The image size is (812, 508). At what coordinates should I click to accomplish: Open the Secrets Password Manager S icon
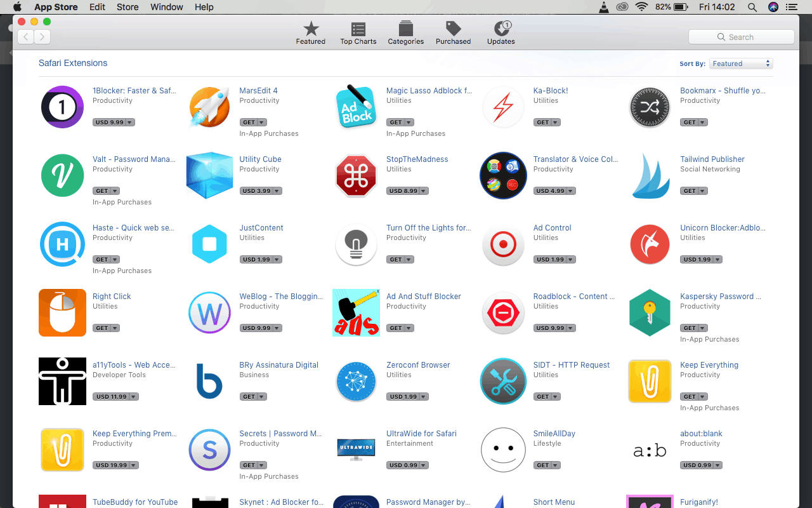tap(209, 450)
